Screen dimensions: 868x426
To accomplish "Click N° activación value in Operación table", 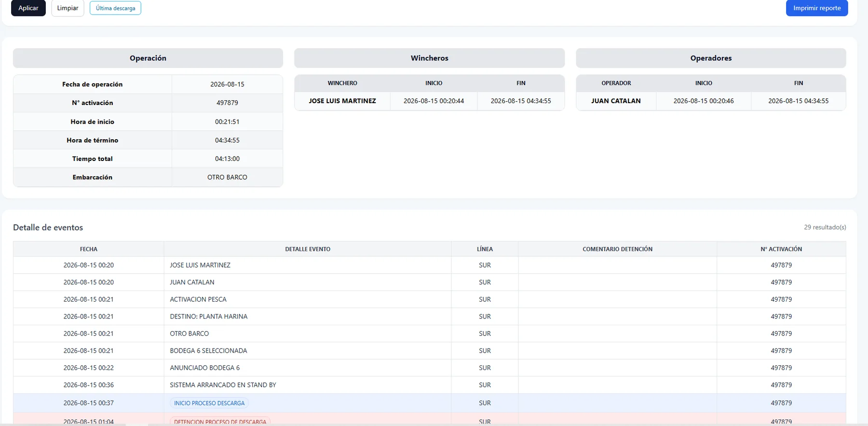I will [x=227, y=103].
